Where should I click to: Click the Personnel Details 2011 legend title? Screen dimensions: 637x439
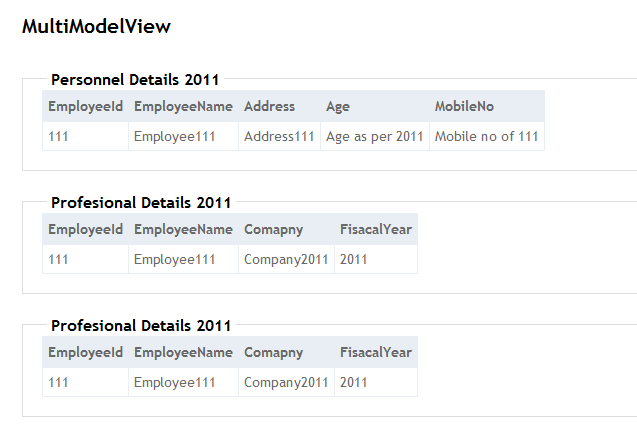point(135,79)
